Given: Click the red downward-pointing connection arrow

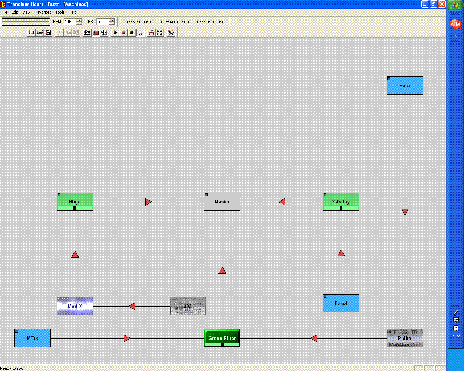Looking at the screenshot, I should point(405,212).
